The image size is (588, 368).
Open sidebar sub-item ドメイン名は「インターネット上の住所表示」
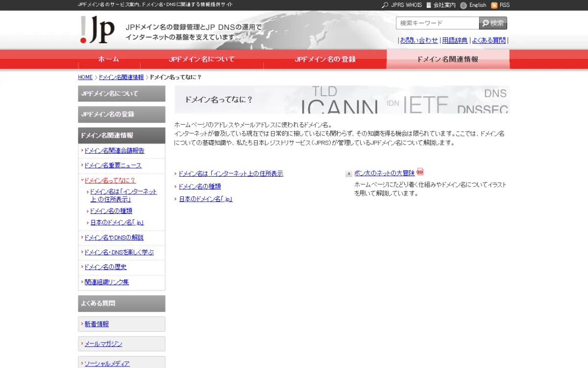tap(123, 195)
